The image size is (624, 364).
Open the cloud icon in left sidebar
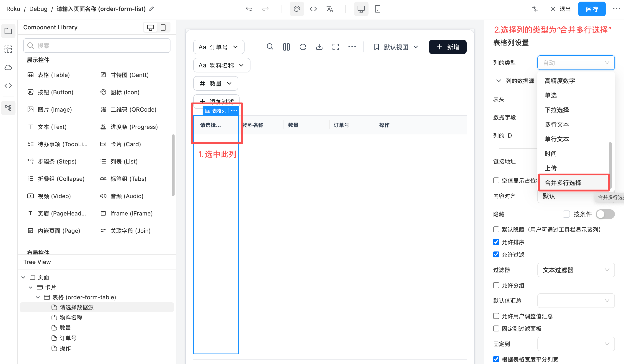point(8,68)
